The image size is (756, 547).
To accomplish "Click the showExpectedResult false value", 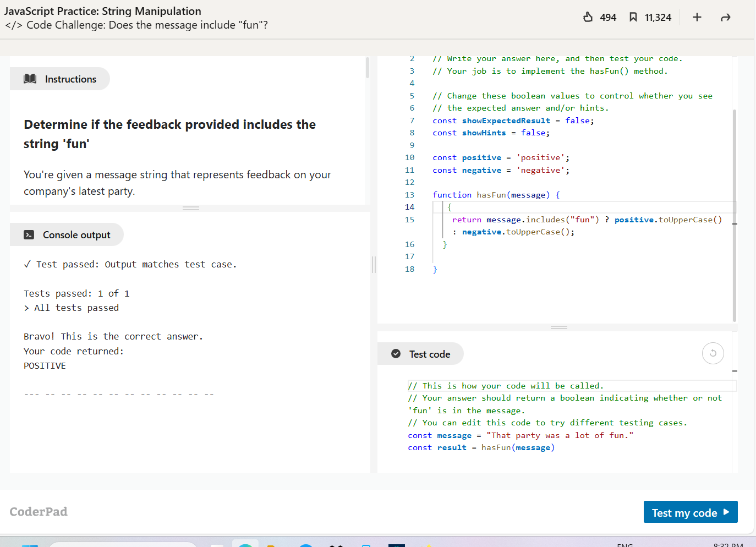I will point(577,121).
